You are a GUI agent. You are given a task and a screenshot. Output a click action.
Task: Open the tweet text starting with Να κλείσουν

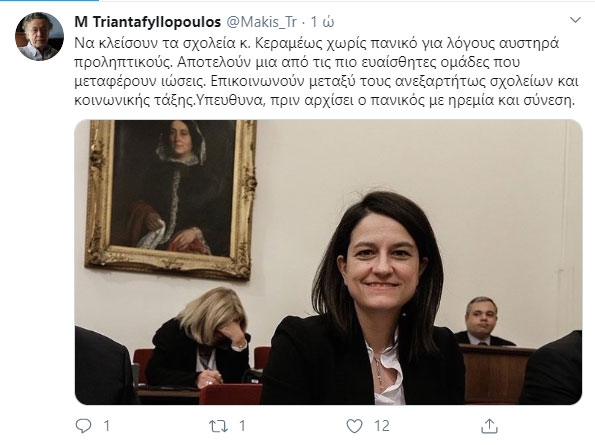326,72
